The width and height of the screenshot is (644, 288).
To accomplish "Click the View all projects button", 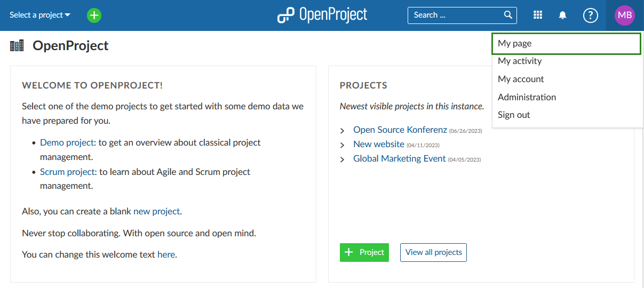I will point(433,252).
